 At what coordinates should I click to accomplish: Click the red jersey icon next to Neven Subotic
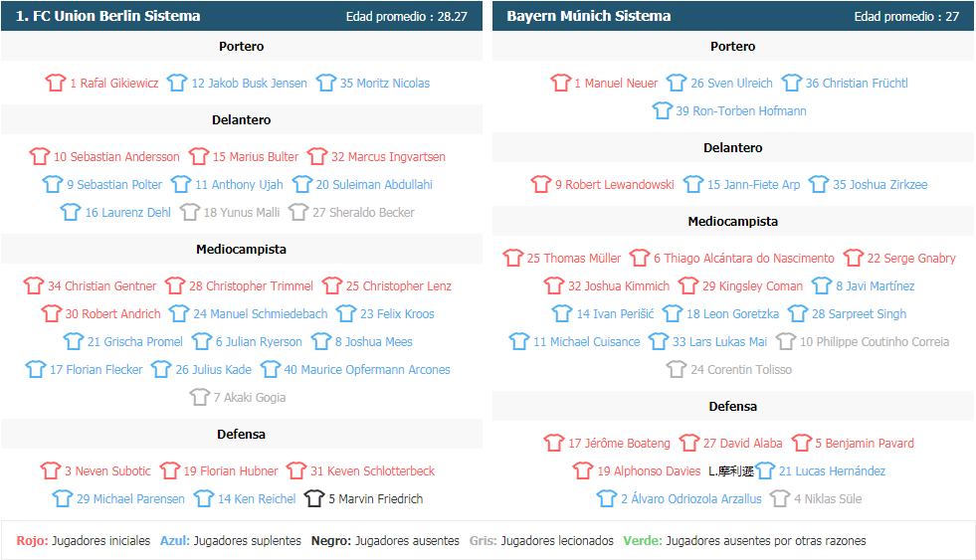[x=51, y=470]
